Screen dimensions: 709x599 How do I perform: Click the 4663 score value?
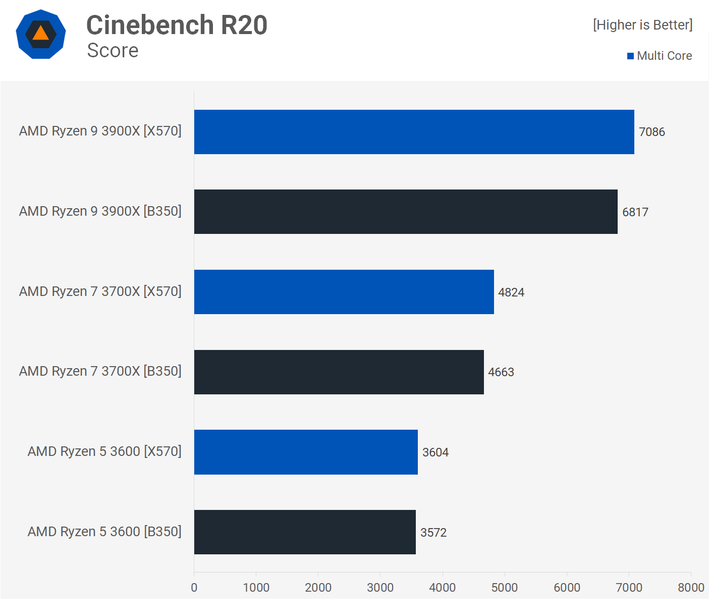pos(501,372)
